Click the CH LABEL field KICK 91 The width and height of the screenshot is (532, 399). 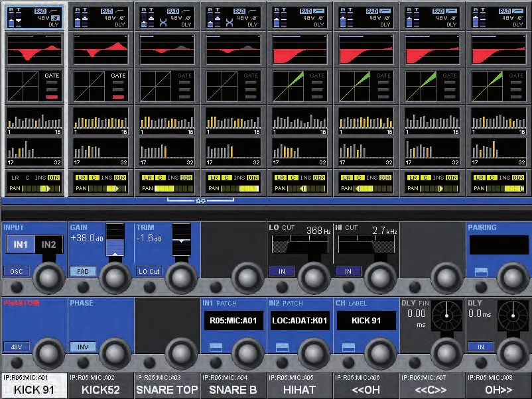coord(366,320)
